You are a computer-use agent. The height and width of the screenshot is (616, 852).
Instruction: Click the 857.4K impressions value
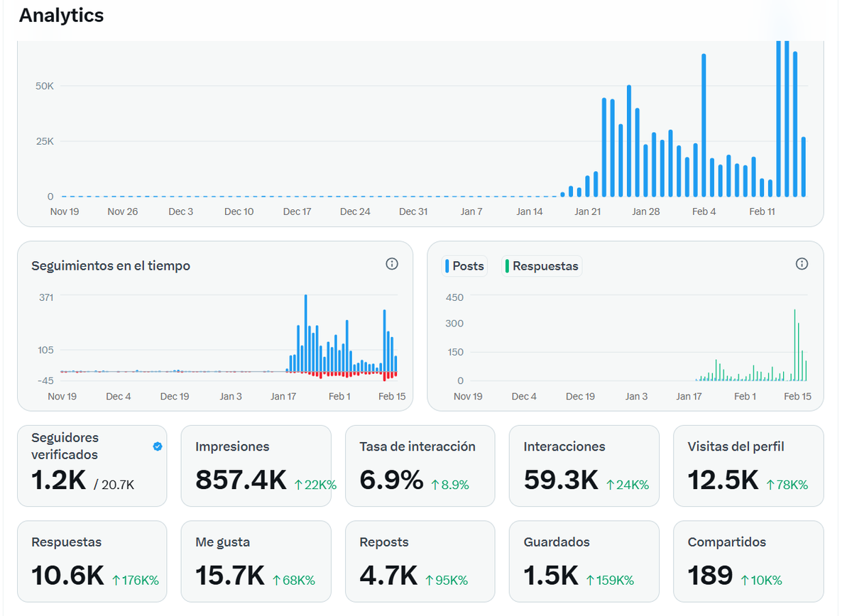tap(241, 480)
